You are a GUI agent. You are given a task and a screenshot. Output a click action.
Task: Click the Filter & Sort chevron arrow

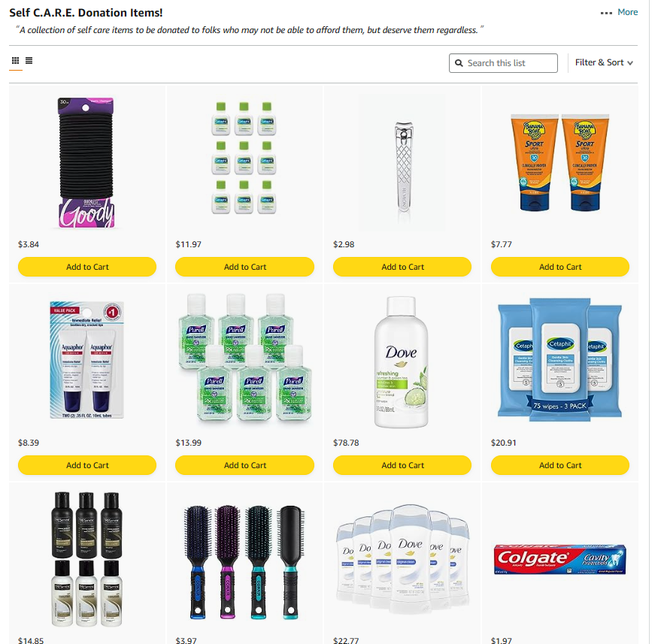[x=630, y=63]
